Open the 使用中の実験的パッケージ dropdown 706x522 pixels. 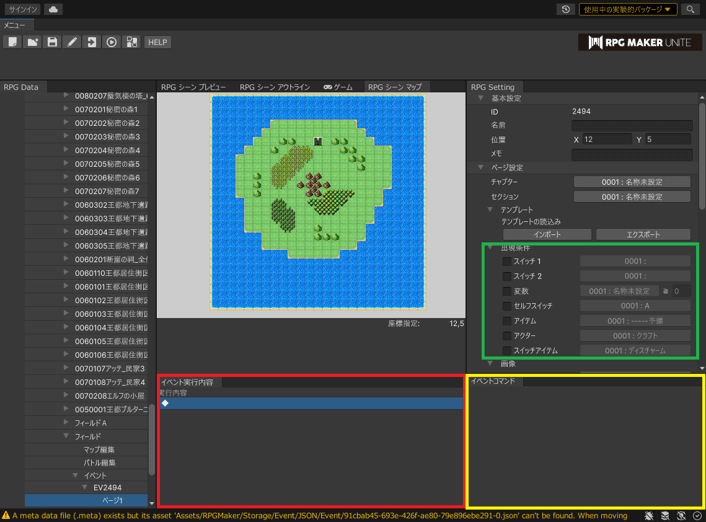(x=627, y=9)
